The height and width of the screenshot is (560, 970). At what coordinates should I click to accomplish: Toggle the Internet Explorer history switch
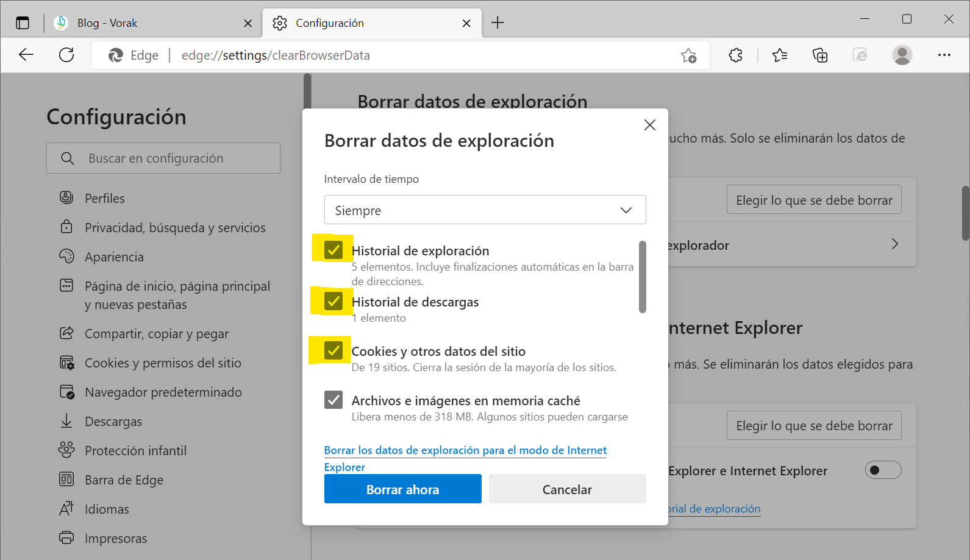click(x=883, y=470)
